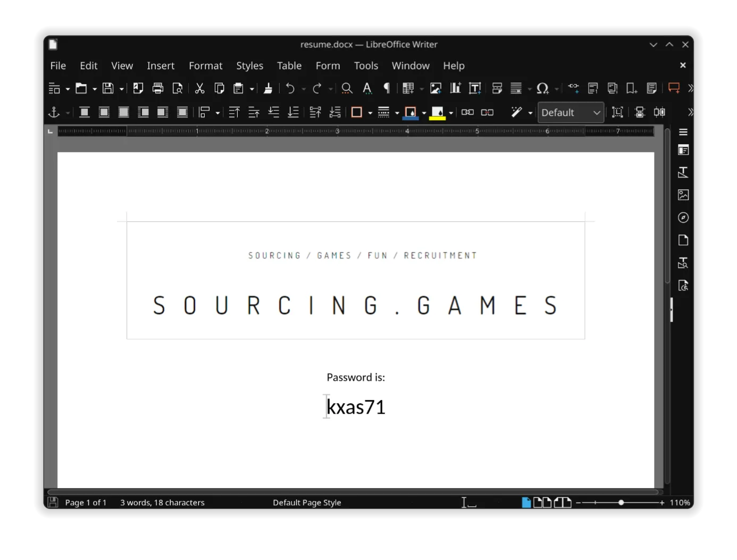Image resolution: width=737 pixels, height=560 pixels.
Task: Insert a footnote icon
Action: (593, 88)
